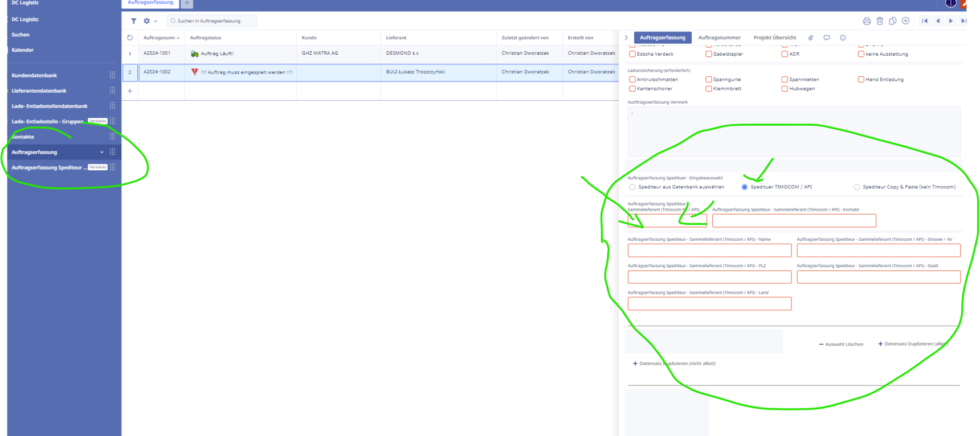This screenshot has width=980, height=436.
Task: Click 'Datensatz Duplizieren (nicht alles!)' button
Action: click(x=674, y=364)
